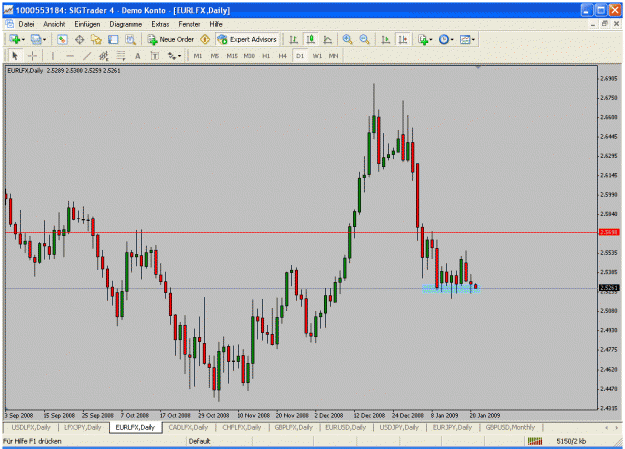Click connection status bars in status bar
Screen dimensions: 625x449
point(535,441)
